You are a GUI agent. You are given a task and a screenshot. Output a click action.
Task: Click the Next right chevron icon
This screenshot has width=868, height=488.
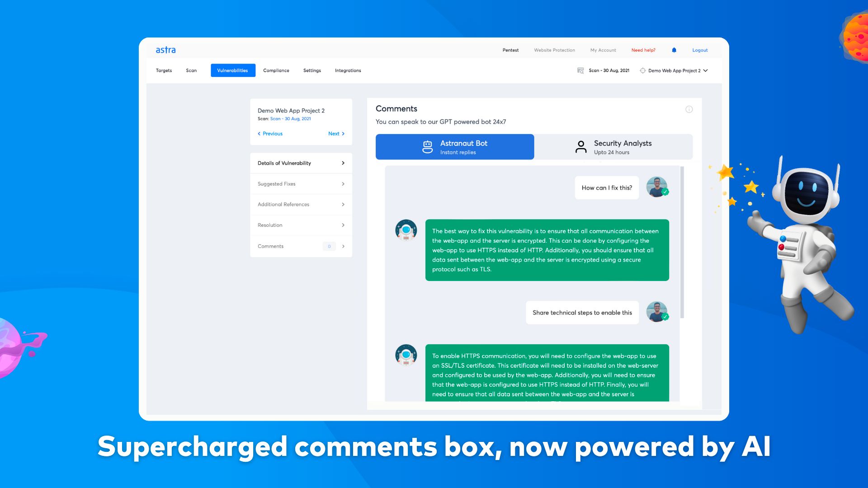(343, 134)
